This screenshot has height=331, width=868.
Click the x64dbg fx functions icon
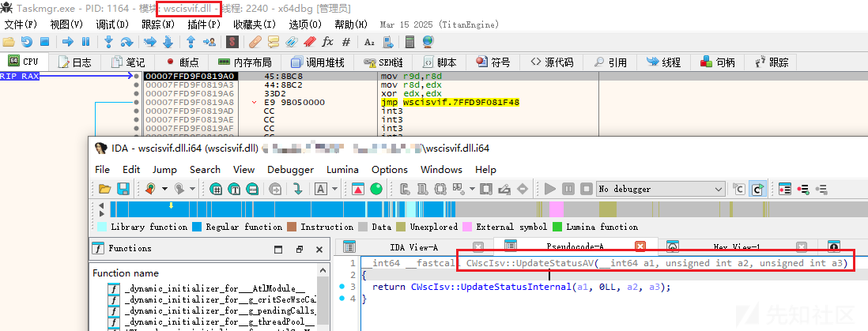tap(328, 42)
